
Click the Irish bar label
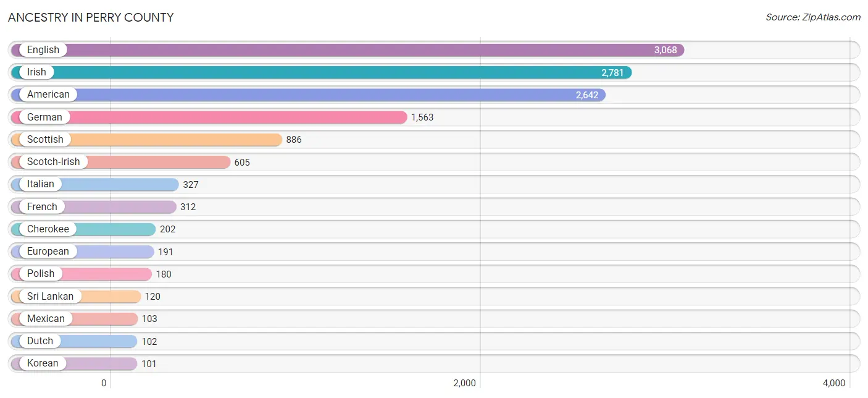coord(36,72)
